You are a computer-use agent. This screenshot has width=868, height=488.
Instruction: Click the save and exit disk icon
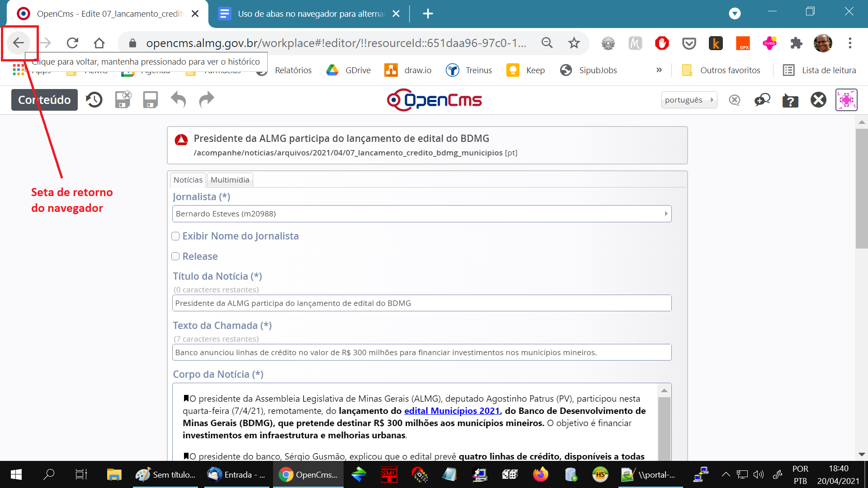[x=123, y=100]
